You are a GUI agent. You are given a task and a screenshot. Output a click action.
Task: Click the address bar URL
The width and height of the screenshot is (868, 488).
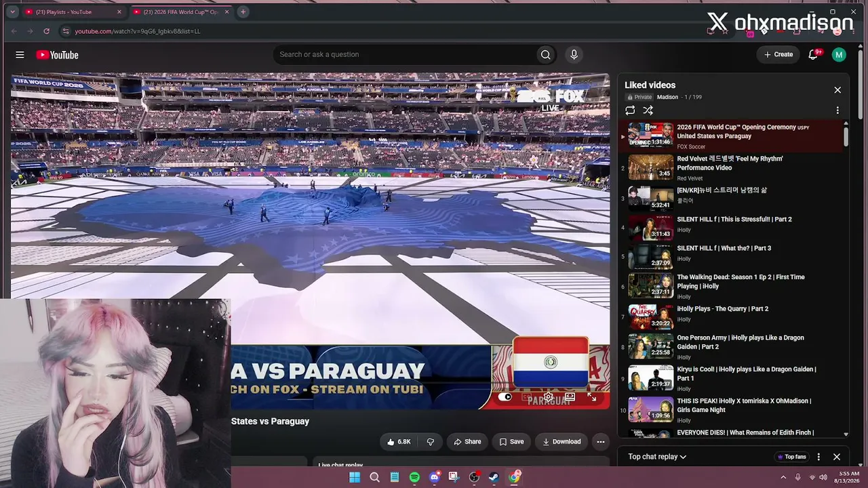click(x=138, y=31)
